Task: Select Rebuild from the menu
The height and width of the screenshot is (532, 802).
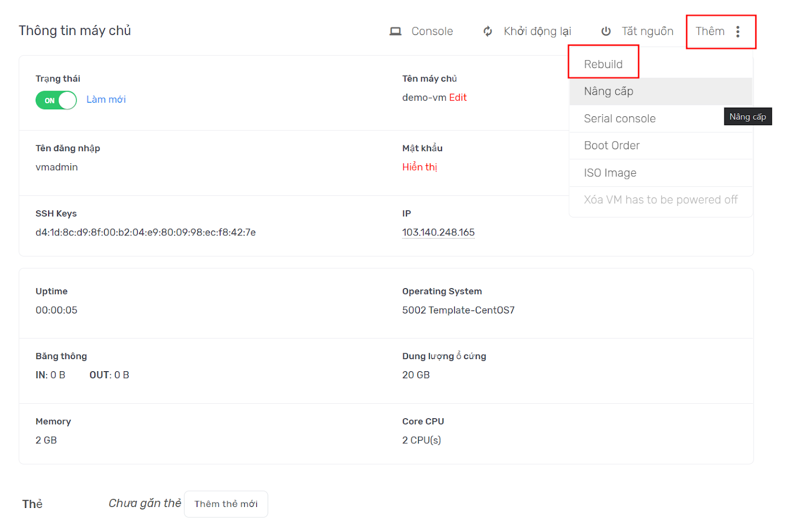Action: pyautogui.click(x=603, y=64)
